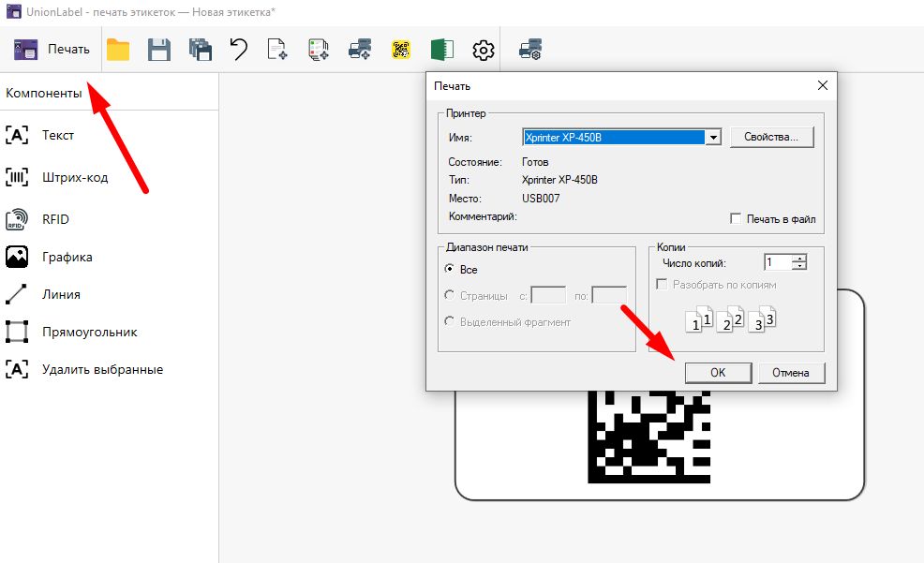Add a Штрих-код component
924x563 pixels.
coord(75,177)
